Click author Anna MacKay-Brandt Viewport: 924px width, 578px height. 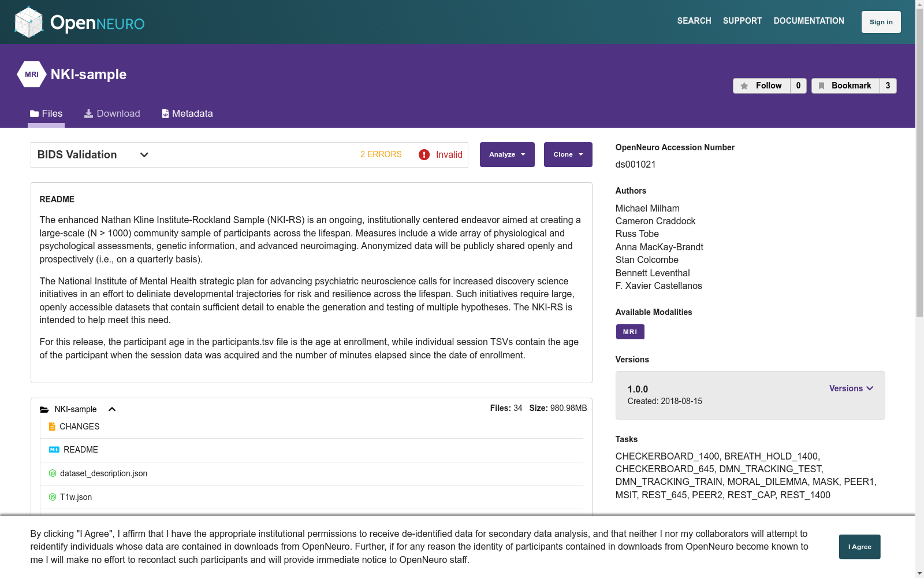(660, 247)
